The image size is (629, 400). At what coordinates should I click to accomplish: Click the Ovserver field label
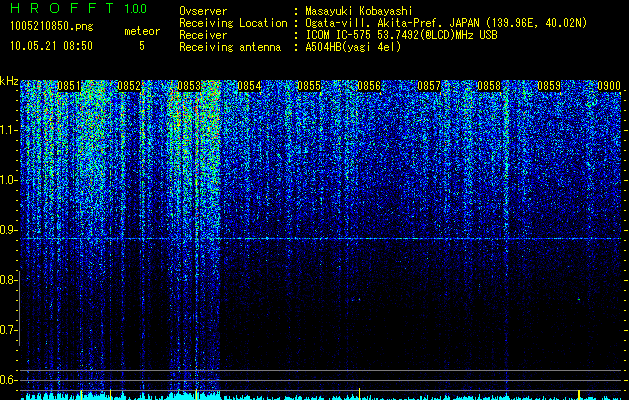[203, 11]
